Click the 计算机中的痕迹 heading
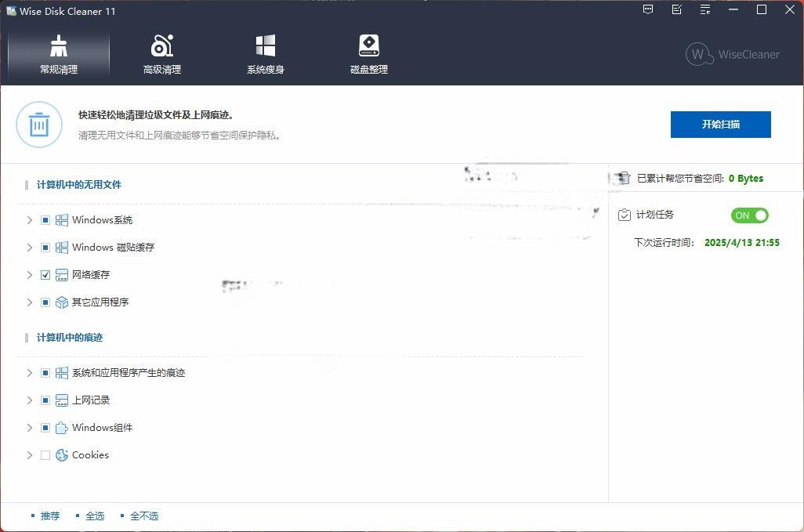This screenshot has width=804, height=532. (70, 337)
